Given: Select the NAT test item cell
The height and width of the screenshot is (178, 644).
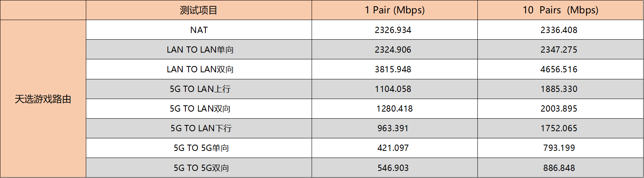Looking at the screenshot, I should coord(199,30).
